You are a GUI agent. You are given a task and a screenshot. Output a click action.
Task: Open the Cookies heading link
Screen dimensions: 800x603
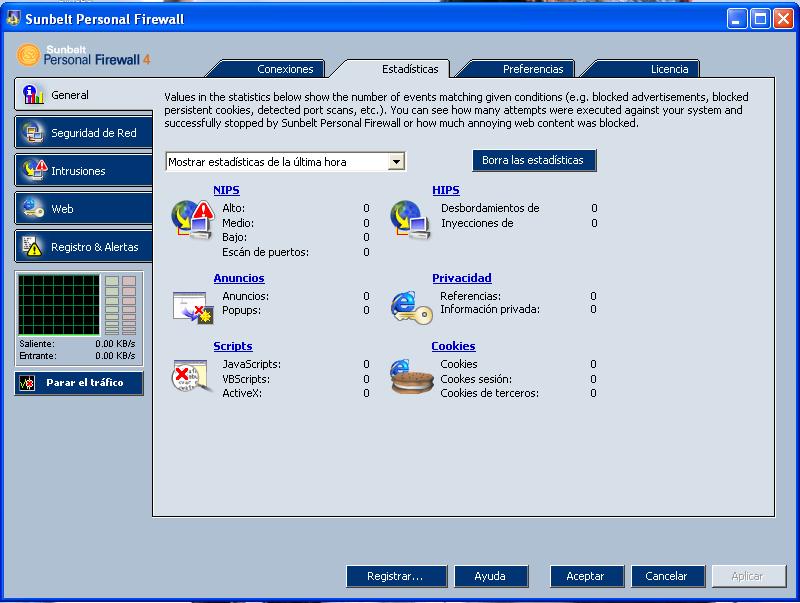[x=453, y=346]
